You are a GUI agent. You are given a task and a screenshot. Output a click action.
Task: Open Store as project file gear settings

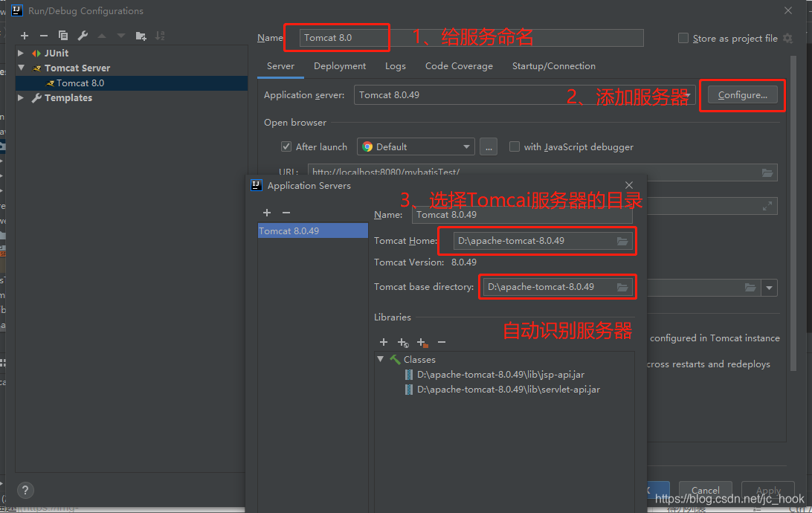[787, 39]
